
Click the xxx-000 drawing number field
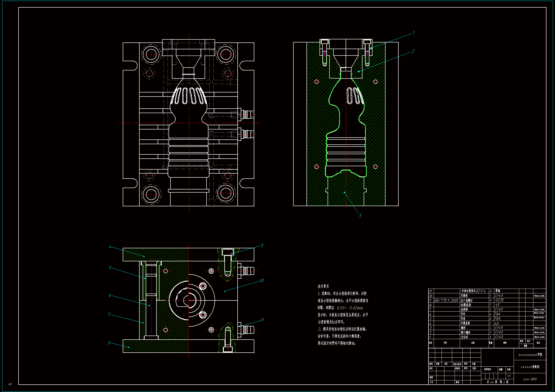click(x=530, y=379)
